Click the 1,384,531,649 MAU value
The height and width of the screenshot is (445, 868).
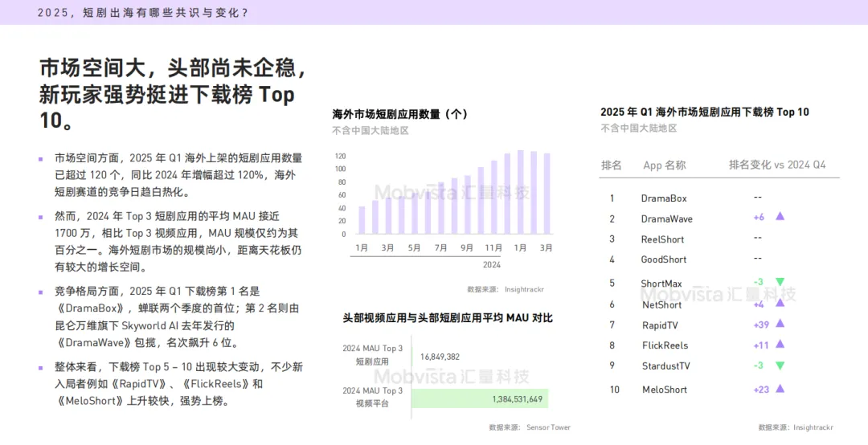(x=517, y=399)
